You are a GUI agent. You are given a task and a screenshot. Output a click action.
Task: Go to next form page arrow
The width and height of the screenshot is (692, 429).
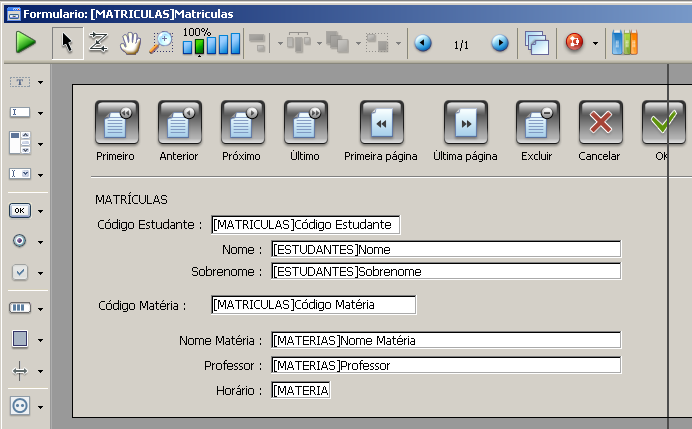pos(500,44)
